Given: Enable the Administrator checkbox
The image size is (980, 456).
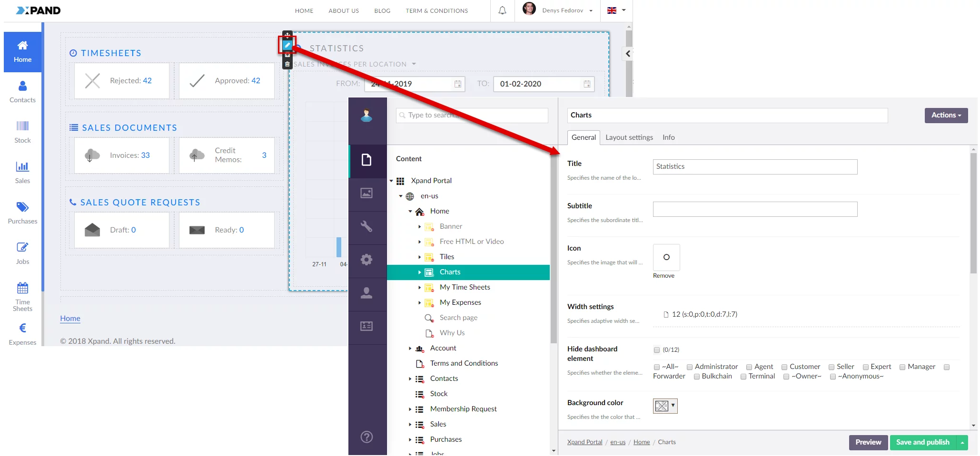Looking at the screenshot, I should pyautogui.click(x=690, y=367).
